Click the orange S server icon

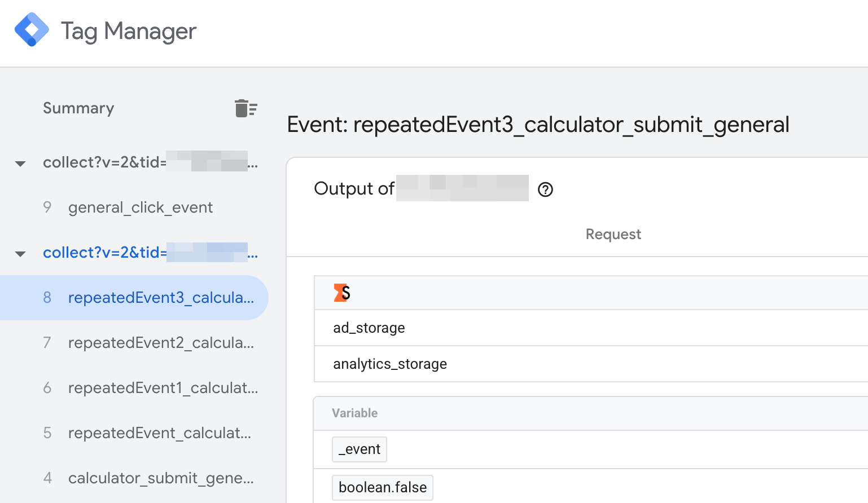click(x=341, y=293)
